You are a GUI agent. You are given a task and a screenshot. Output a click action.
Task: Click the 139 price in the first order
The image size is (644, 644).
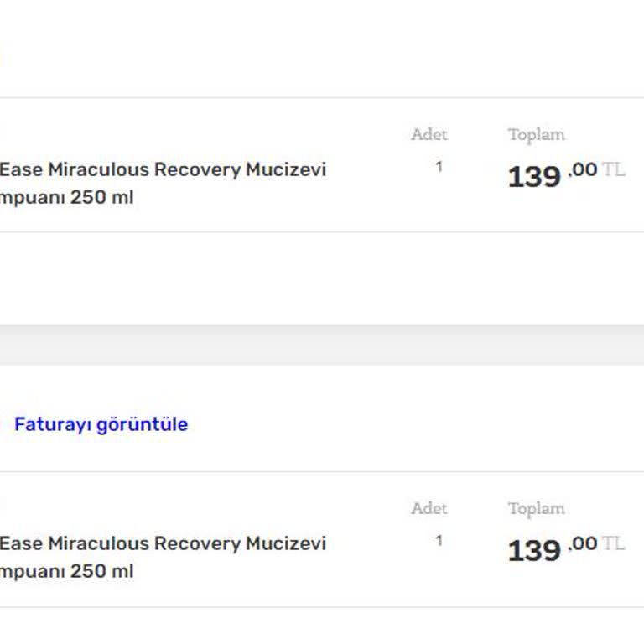tap(533, 177)
